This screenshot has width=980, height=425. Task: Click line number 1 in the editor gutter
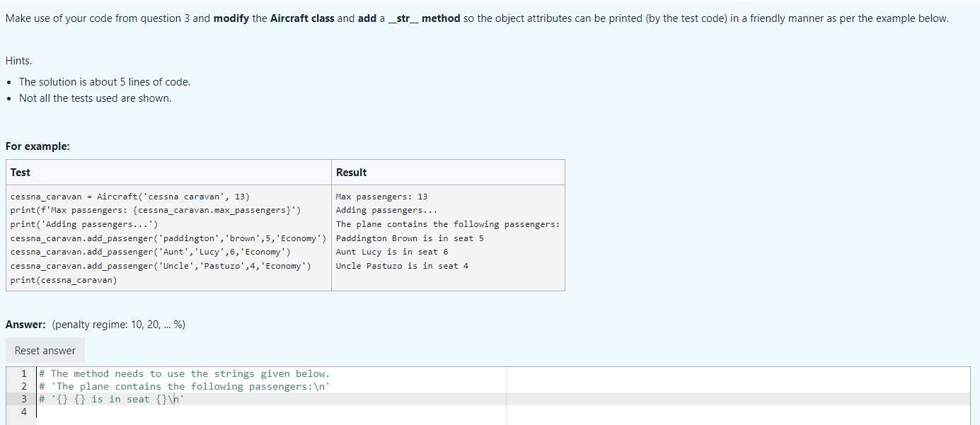click(x=23, y=373)
